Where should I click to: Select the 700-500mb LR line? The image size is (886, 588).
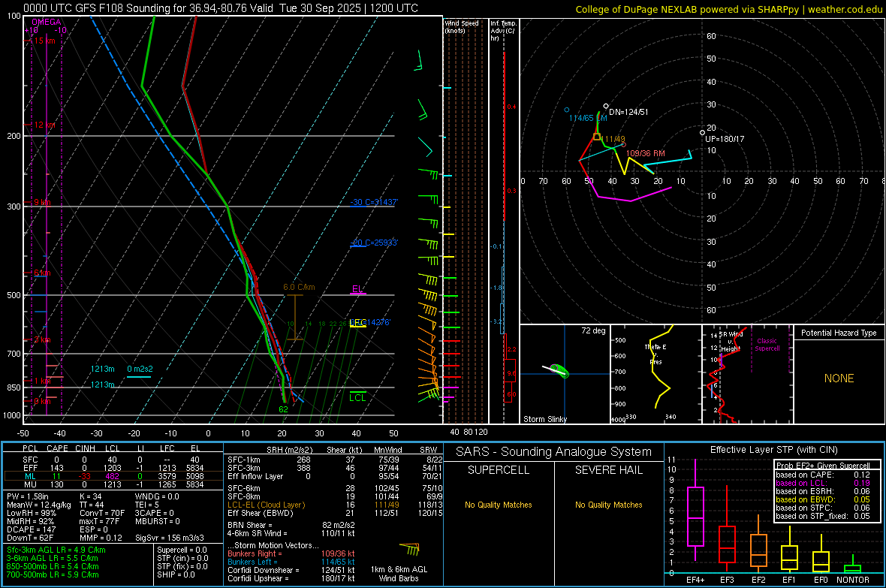53,574
